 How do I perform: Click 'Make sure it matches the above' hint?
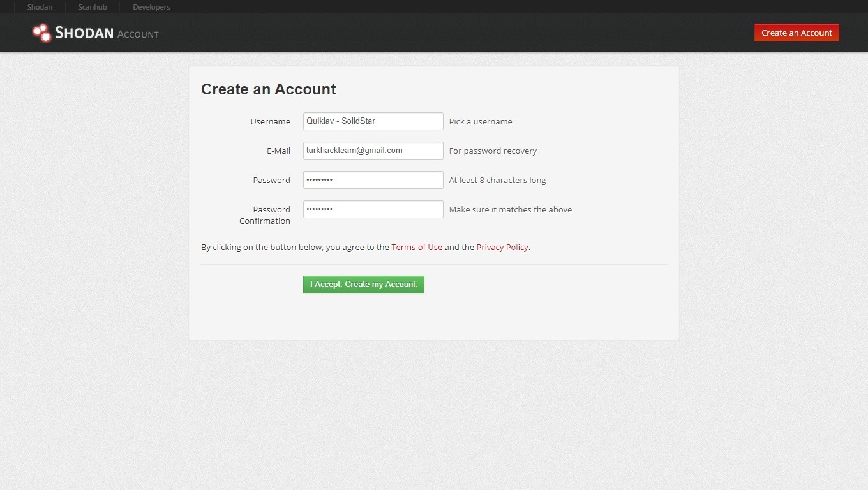click(511, 209)
